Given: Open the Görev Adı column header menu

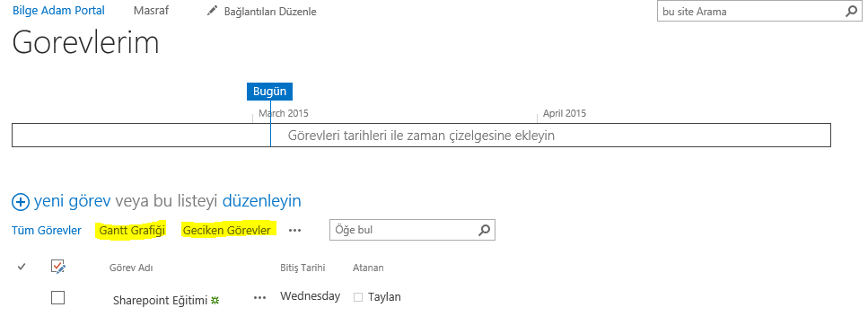Looking at the screenshot, I should [131, 268].
